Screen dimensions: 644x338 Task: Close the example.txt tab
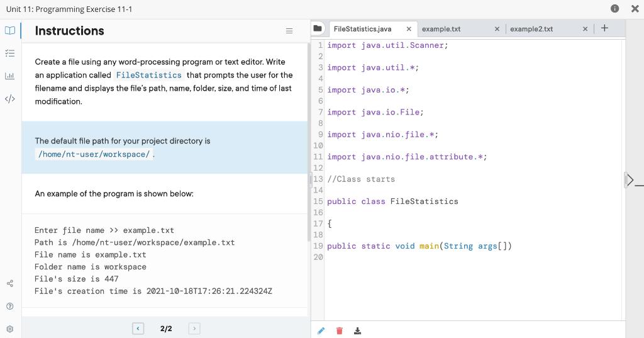497,29
